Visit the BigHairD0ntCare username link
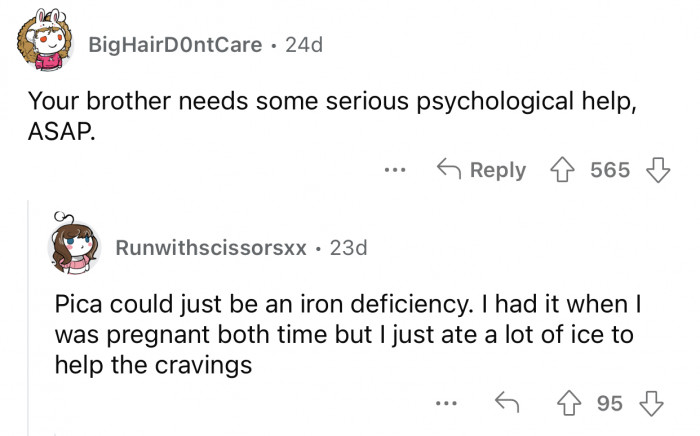Image resolution: width=700 pixels, height=436 pixels. pos(177,45)
